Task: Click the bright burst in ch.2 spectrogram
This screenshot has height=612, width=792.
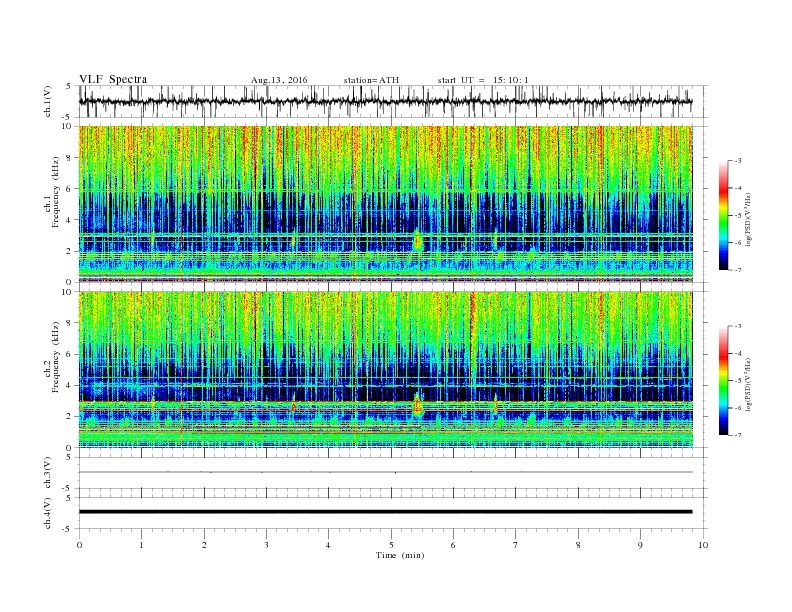Action: (417, 404)
